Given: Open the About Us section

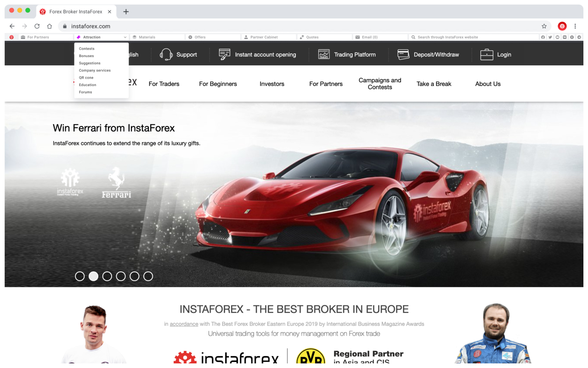Looking at the screenshot, I should [488, 84].
